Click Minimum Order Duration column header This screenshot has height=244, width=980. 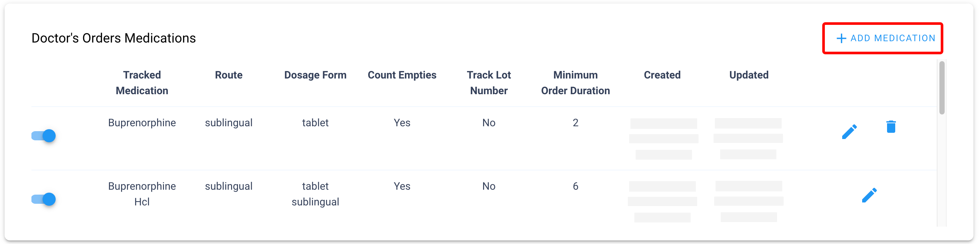click(x=575, y=82)
